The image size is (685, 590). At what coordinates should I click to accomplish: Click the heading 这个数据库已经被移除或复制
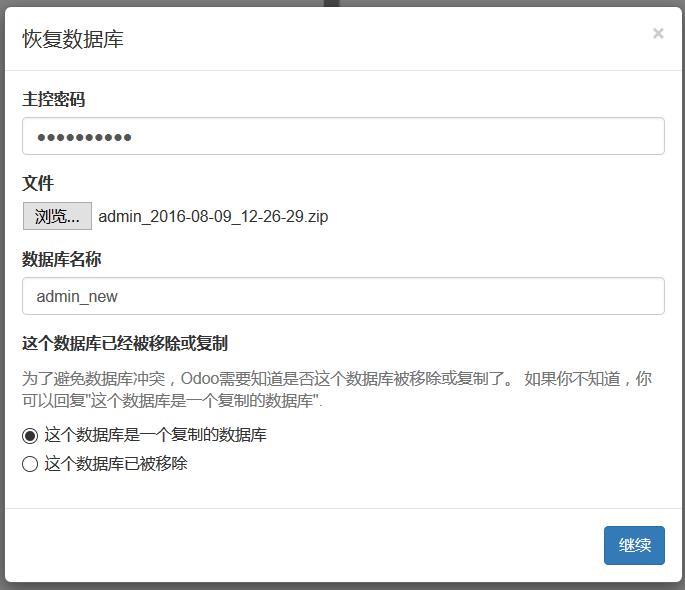(125, 343)
